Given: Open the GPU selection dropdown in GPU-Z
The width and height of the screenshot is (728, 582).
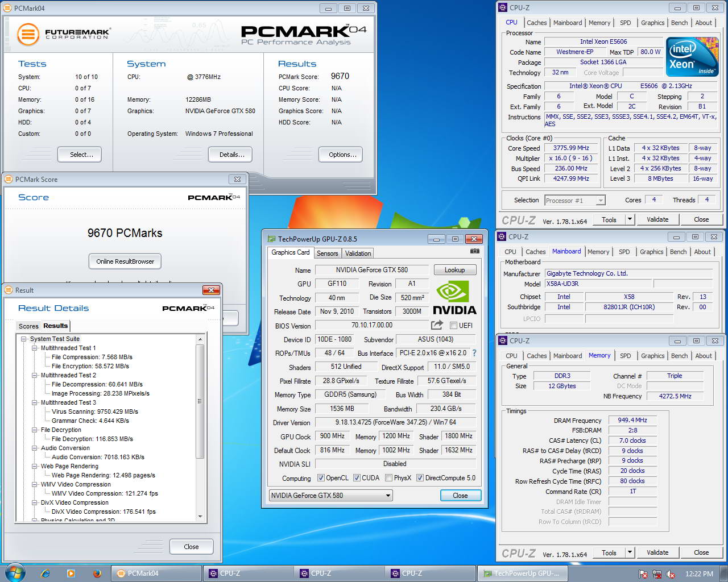Looking at the screenshot, I should pyautogui.click(x=331, y=496).
